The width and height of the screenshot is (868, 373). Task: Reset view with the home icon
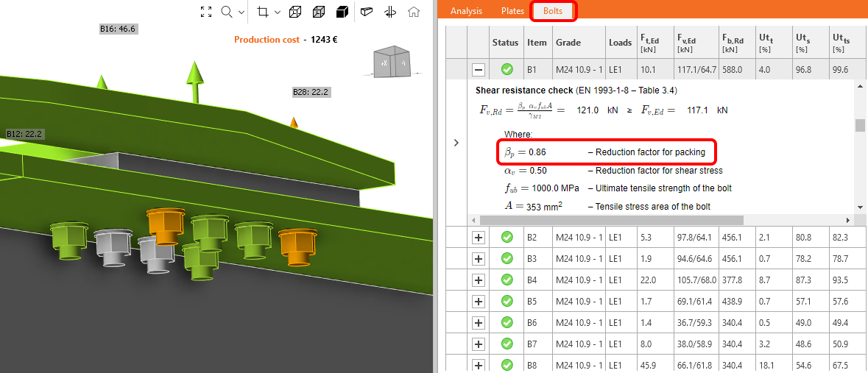(414, 12)
